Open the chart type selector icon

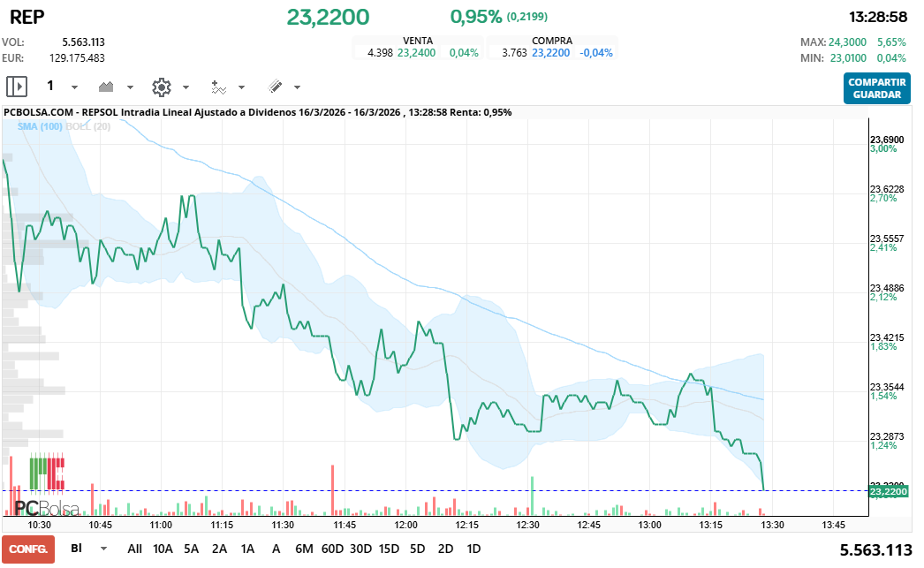coord(104,86)
